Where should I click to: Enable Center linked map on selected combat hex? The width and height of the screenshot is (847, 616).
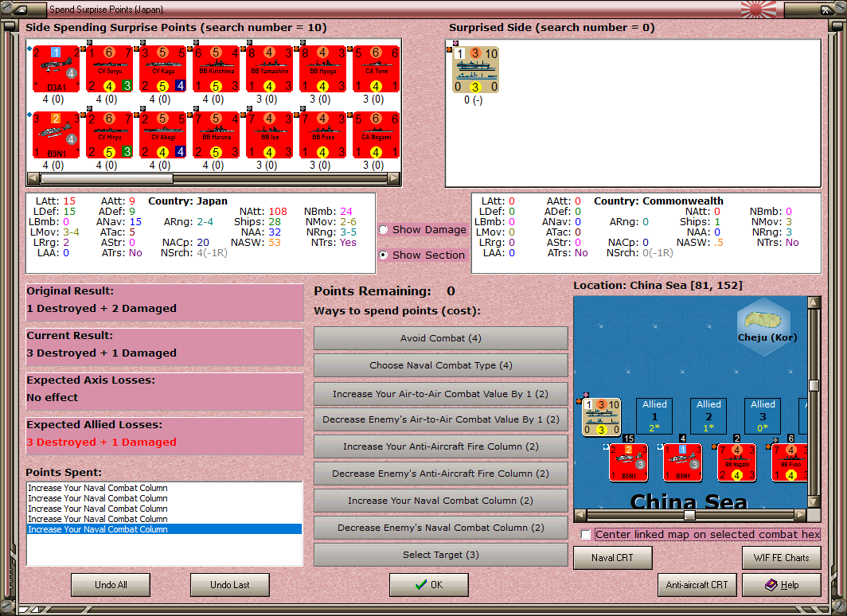click(586, 535)
